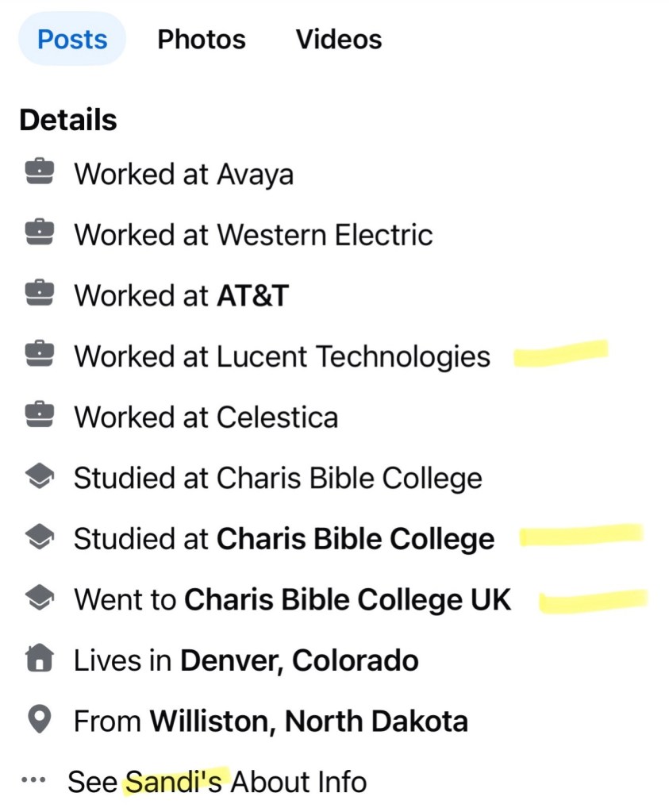Click Worked at Celestica text
The height and width of the screenshot is (812, 669).
pos(206,417)
